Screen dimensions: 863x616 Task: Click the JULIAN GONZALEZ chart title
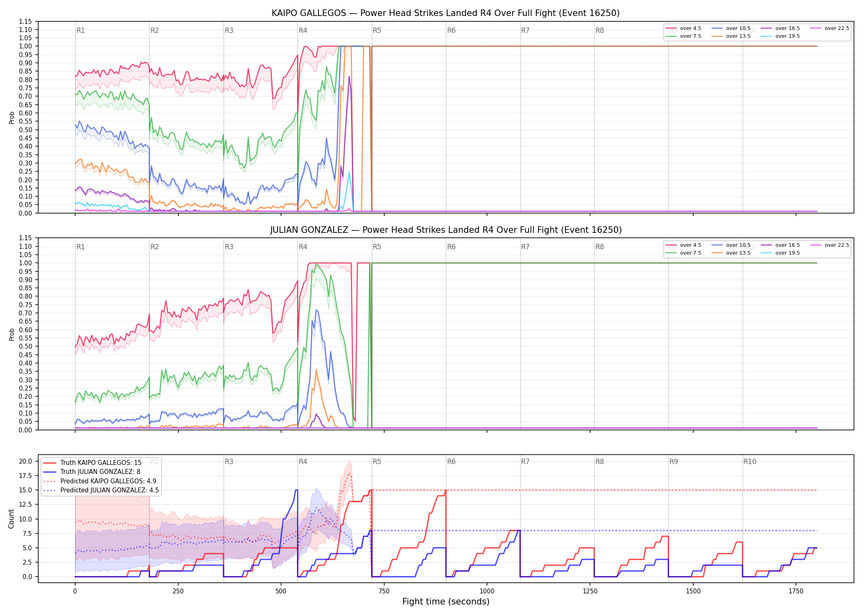pos(446,230)
